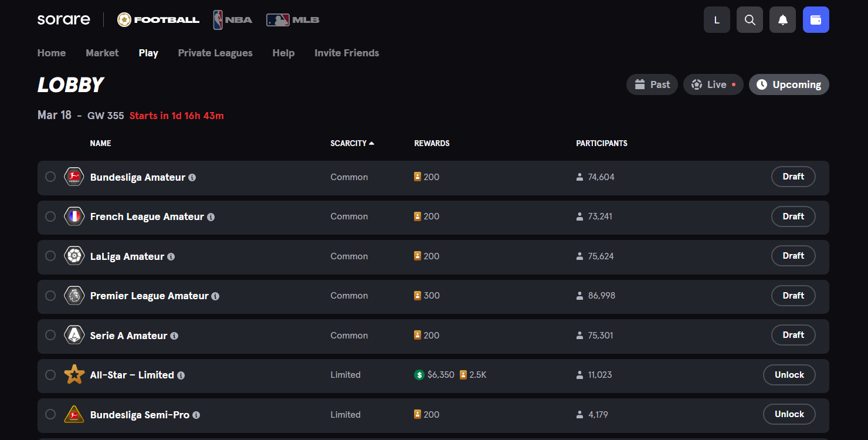The image size is (868, 440).
Task: Open the Market nav item
Action: [102, 53]
